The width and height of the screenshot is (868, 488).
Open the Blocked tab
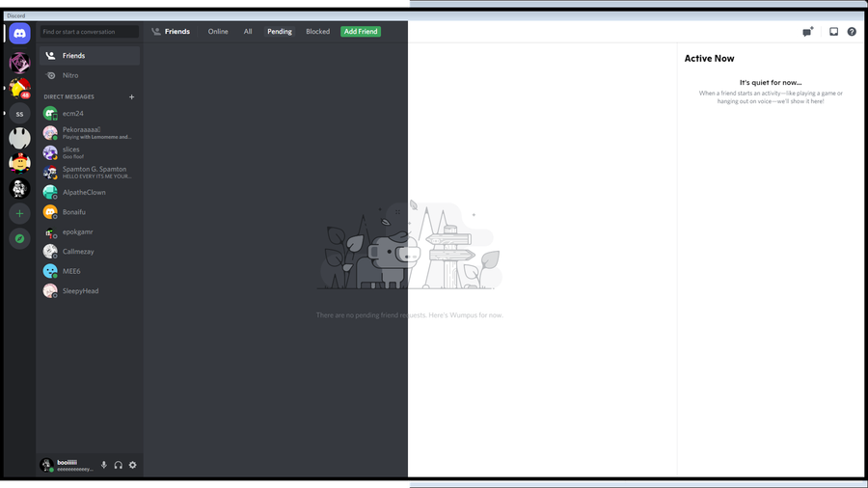[x=317, y=32]
